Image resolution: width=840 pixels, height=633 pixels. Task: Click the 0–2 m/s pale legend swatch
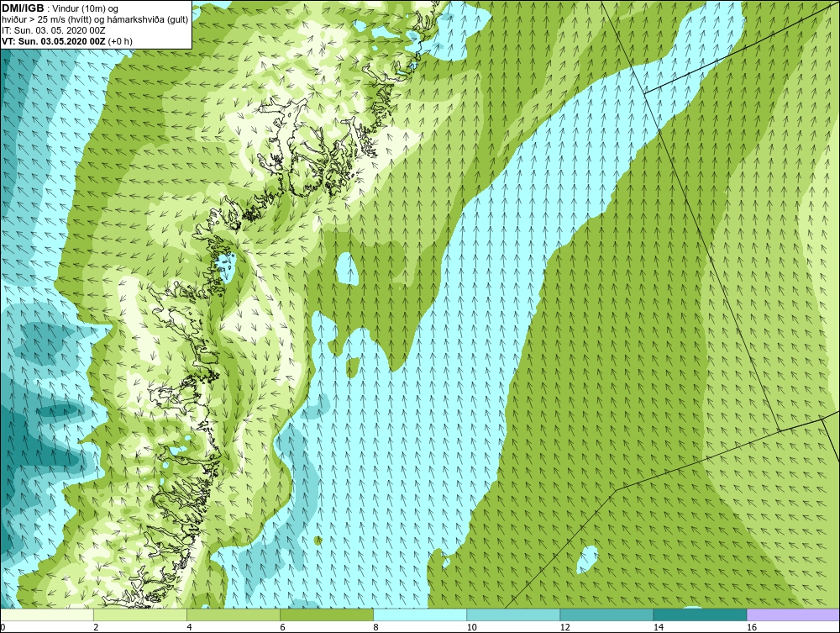tap(47, 615)
